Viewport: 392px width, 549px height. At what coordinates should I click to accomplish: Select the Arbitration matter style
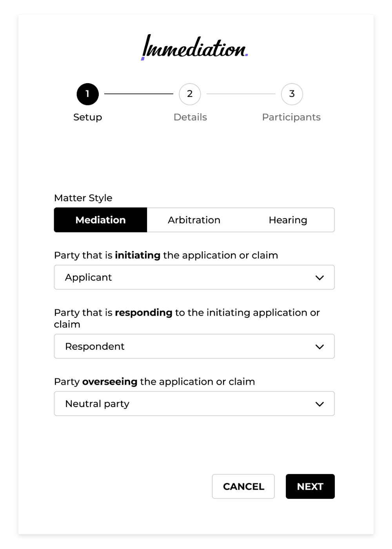pyautogui.click(x=194, y=220)
